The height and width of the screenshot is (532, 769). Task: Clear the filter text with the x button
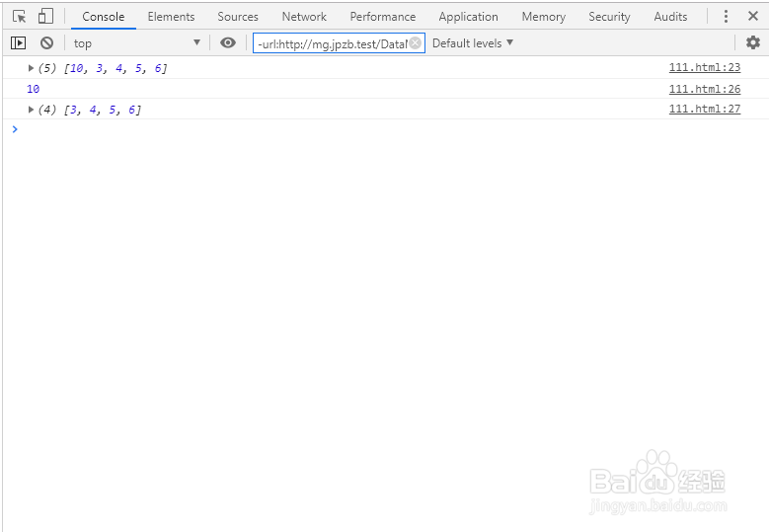pyautogui.click(x=415, y=43)
